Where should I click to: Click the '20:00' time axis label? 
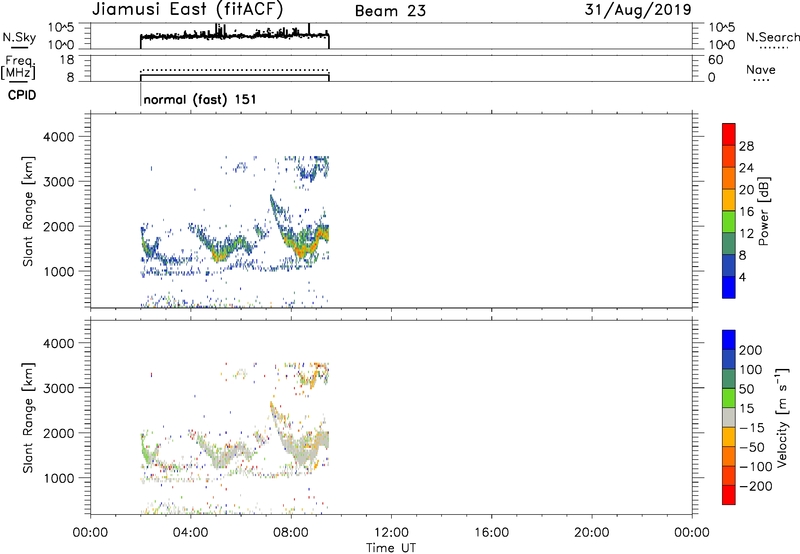tap(591, 533)
